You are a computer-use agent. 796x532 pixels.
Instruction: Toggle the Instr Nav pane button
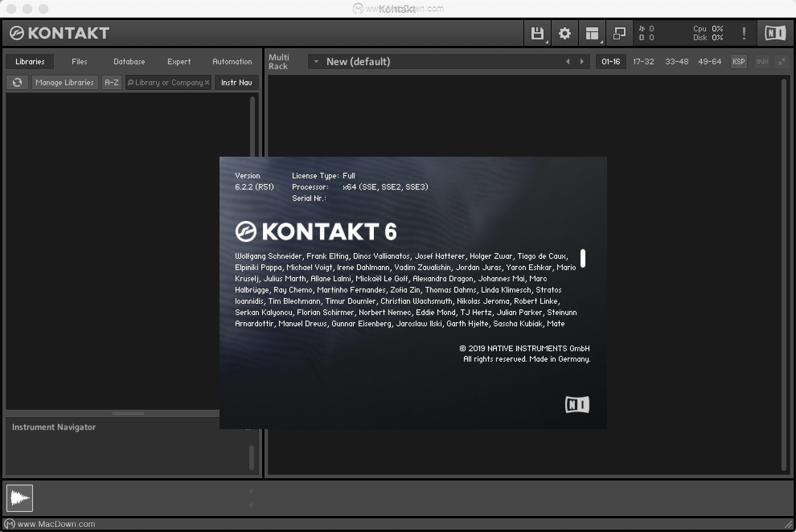point(236,82)
